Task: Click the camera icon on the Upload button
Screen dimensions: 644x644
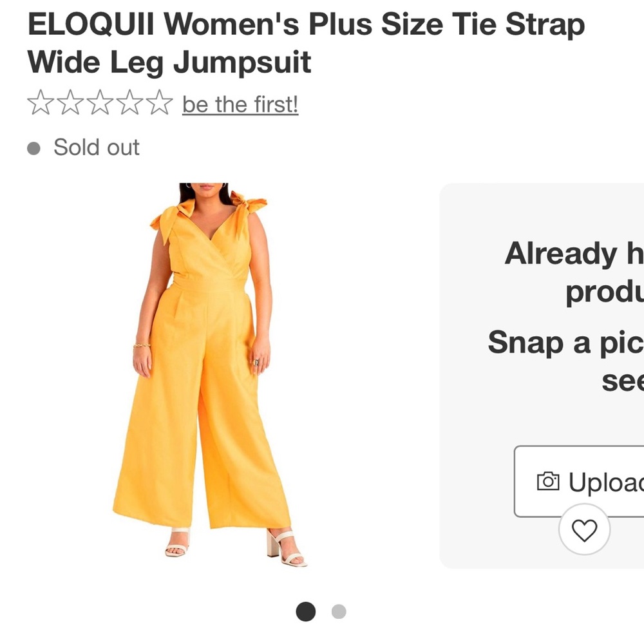Action: 547,480
